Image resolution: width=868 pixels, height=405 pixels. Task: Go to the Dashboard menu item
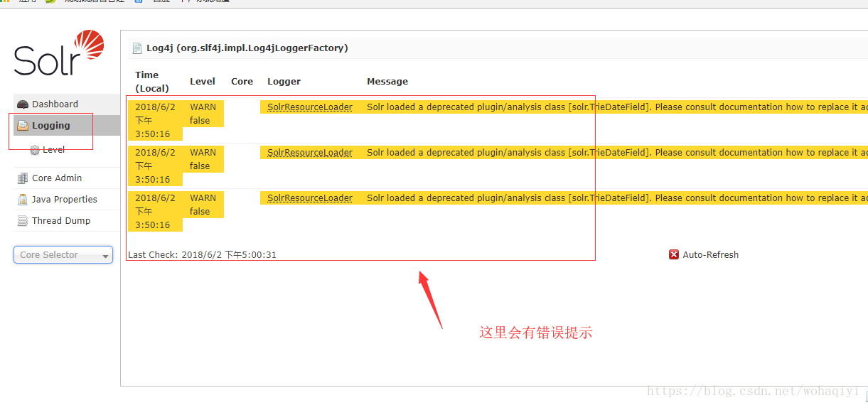[67, 104]
